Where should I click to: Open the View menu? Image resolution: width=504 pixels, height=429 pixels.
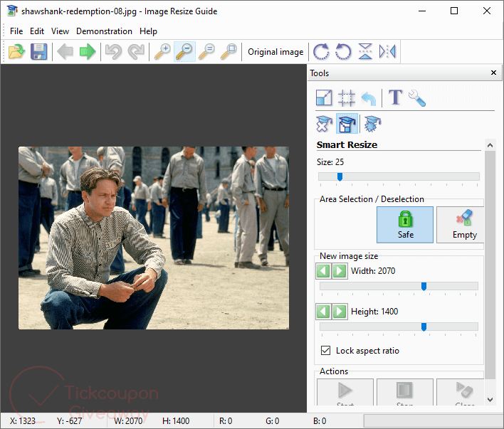click(x=60, y=31)
